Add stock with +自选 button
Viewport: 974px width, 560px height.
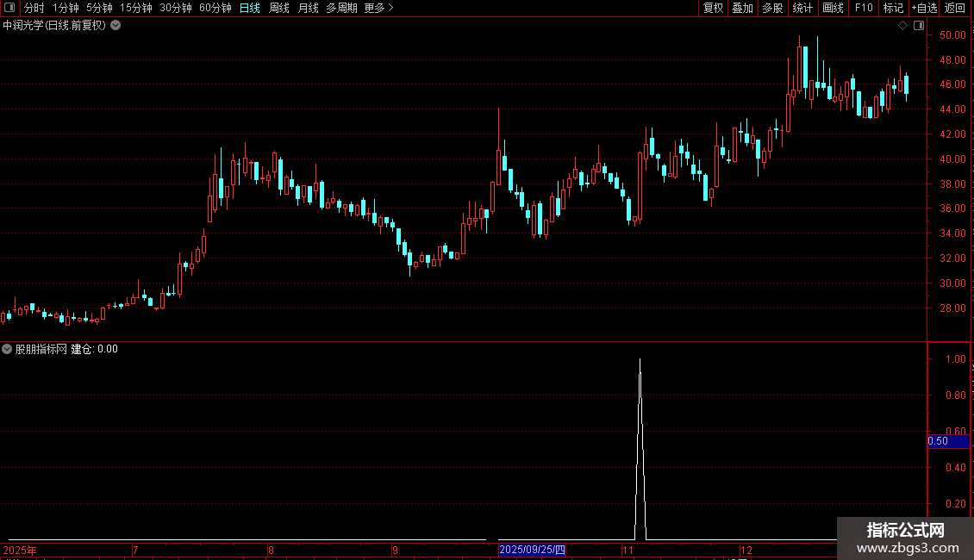[924, 8]
